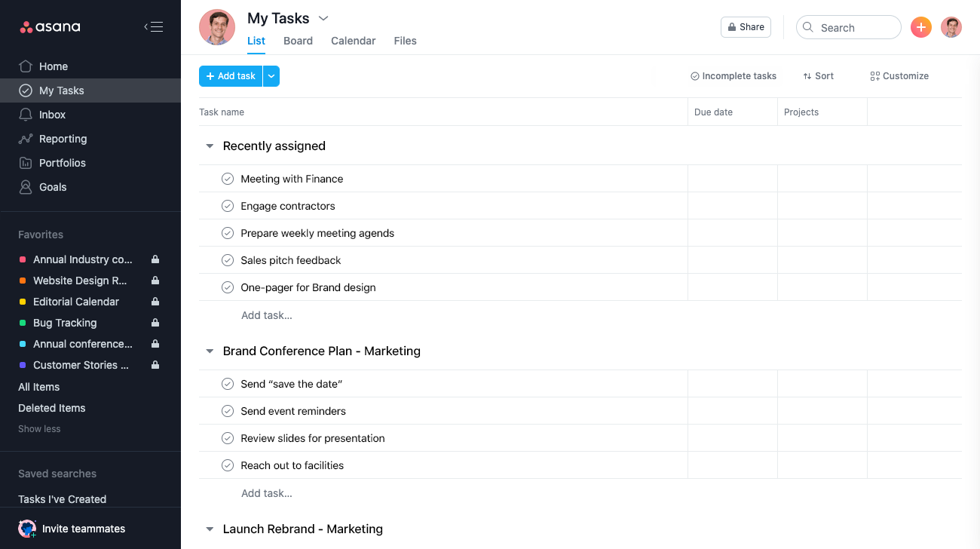
Task: Click the Reporting graph icon
Action: (x=26, y=139)
